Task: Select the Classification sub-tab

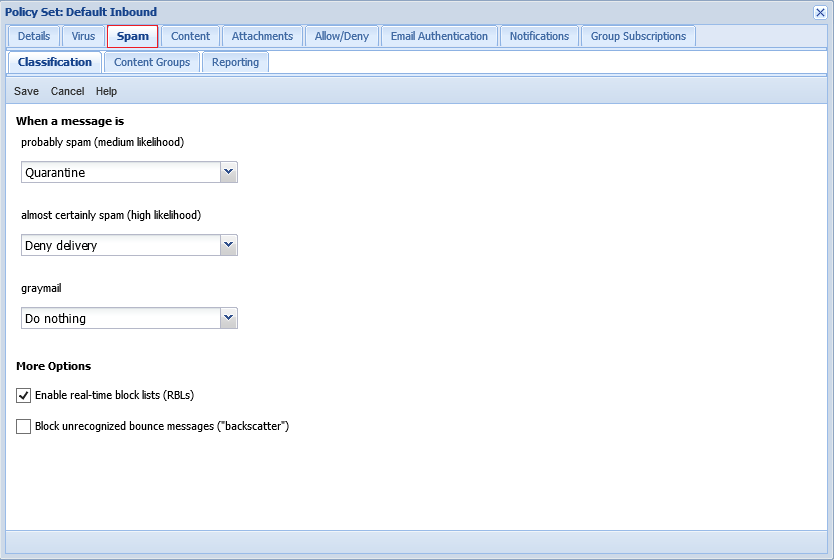Action: click(x=55, y=62)
